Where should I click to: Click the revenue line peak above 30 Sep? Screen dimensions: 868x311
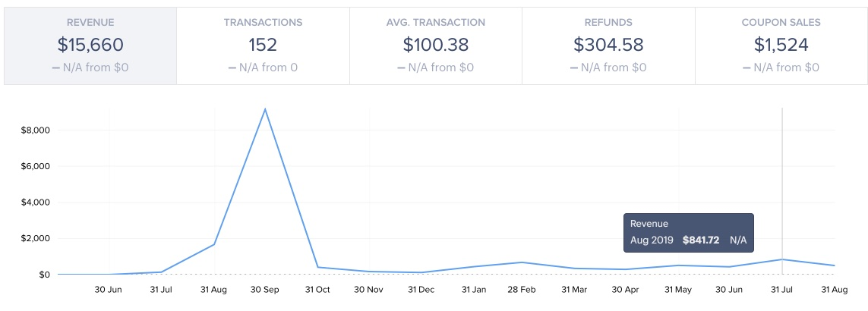pos(264,109)
